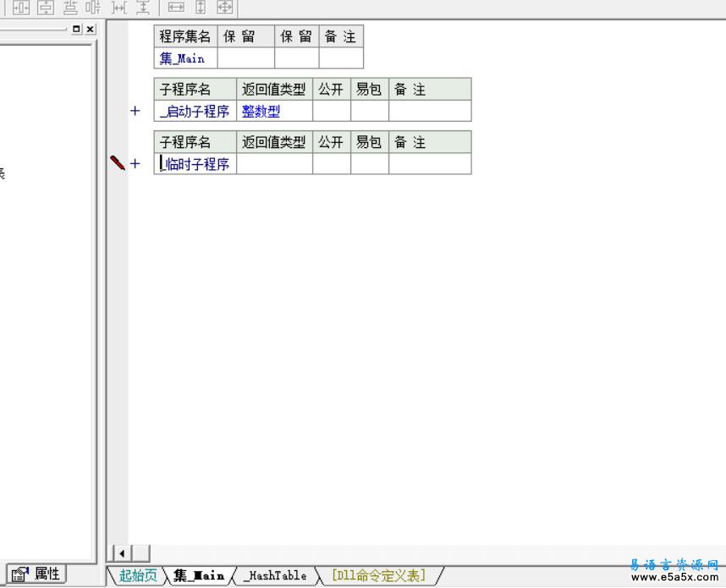The image size is (726, 588).
Task: Click the 公开 cell of _启动子程序
Action: [x=332, y=111]
